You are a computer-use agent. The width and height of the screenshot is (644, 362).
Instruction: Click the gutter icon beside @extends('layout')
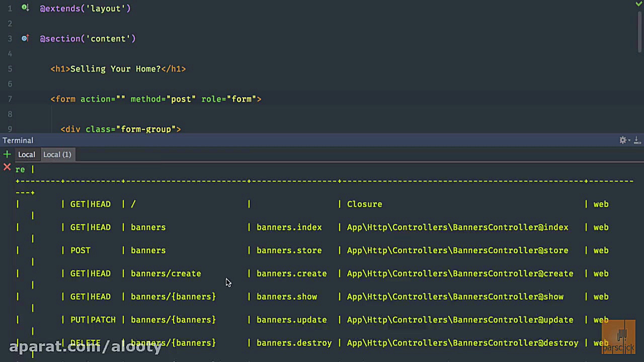(x=25, y=8)
